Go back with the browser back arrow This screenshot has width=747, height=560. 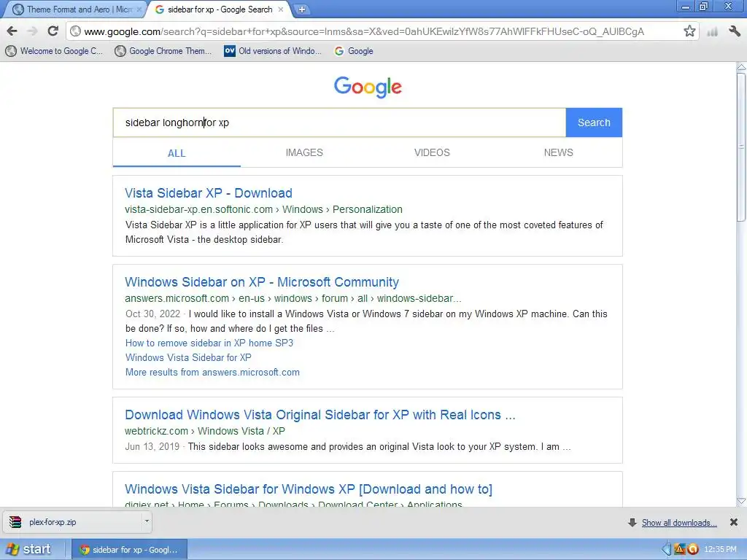tap(12, 31)
